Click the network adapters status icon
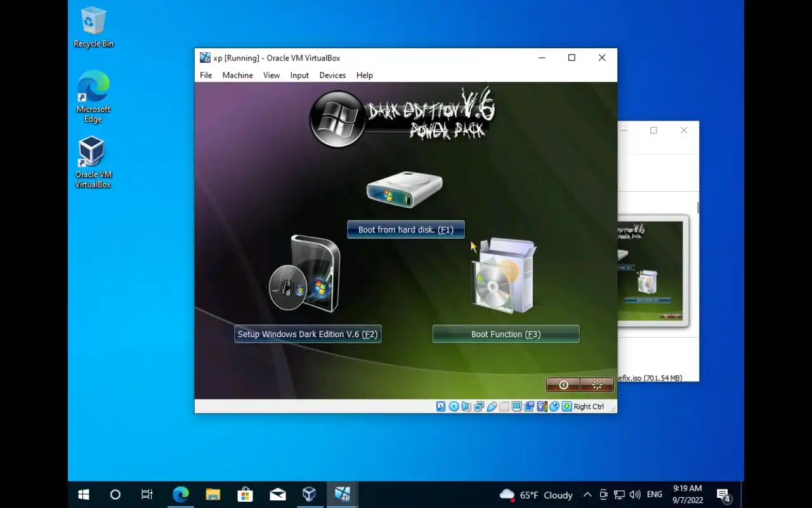 pos(479,406)
